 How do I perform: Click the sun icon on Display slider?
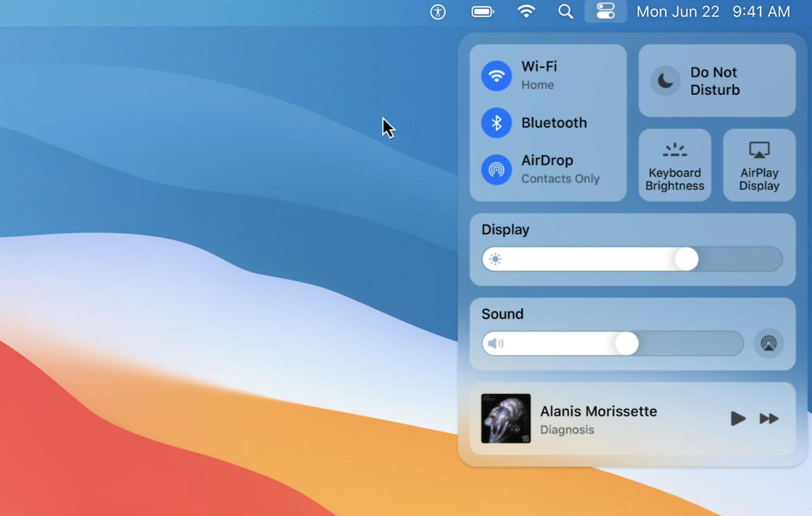tap(495, 259)
